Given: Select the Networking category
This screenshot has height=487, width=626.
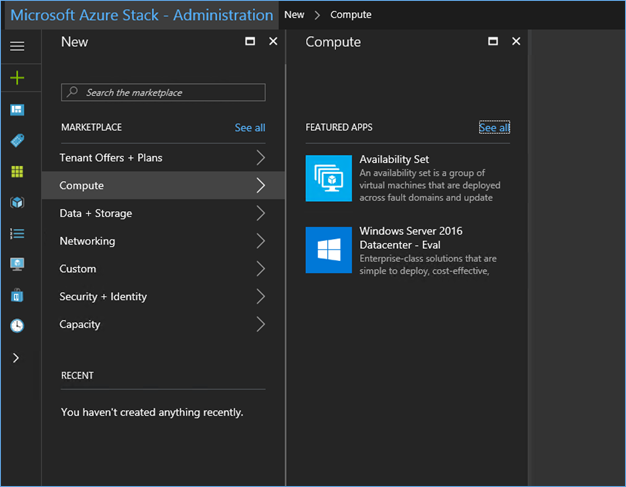Looking at the screenshot, I should click(x=163, y=241).
